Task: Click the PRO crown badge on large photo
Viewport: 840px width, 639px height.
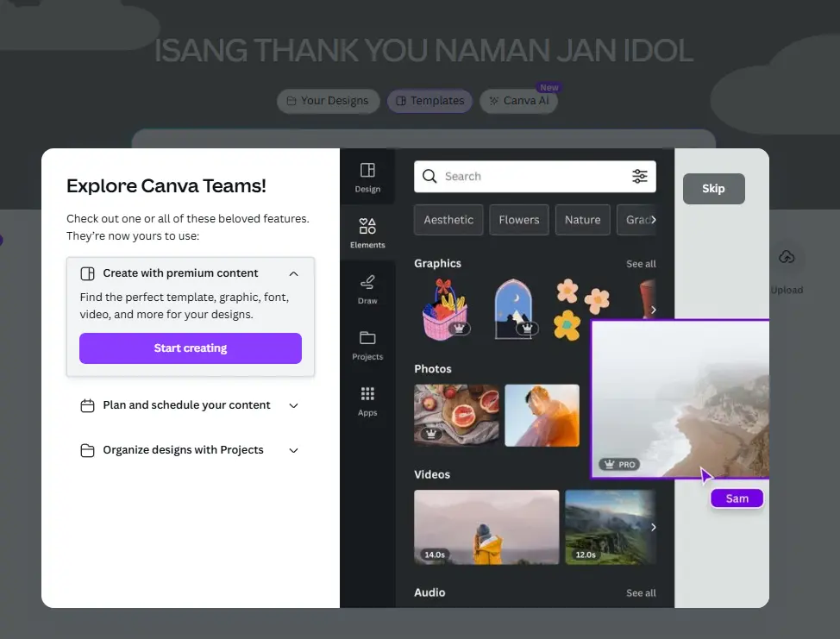Action: tap(620, 465)
